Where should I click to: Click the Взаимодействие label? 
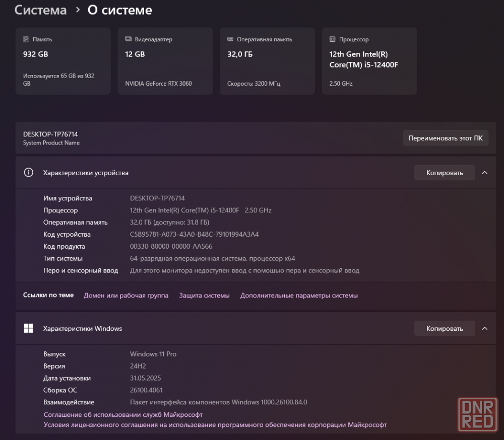coord(69,402)
